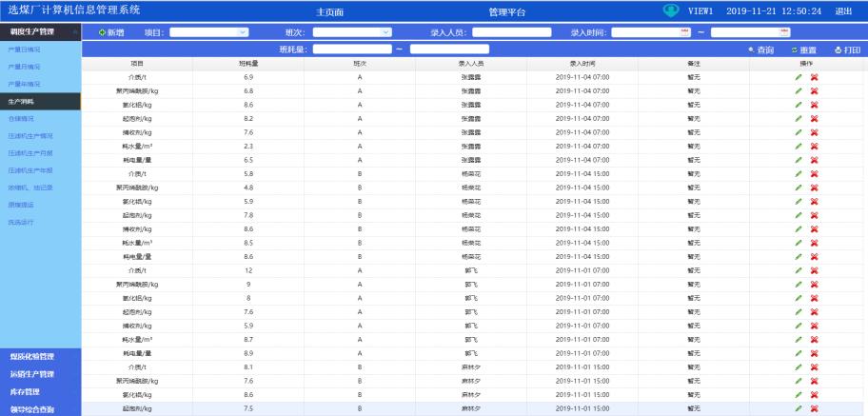Open calendar picker for end 录入时间
The width and height of the screenshot is (868, 416).
[783, 32]
